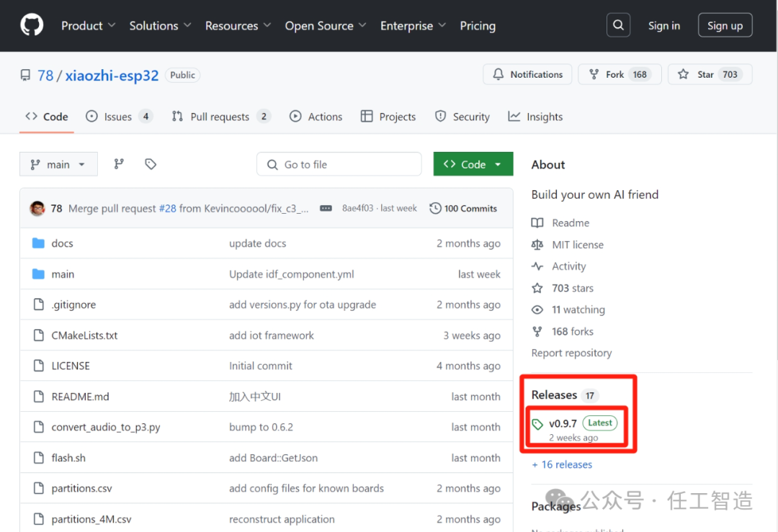Open the Actions tab
The image size is (778, 532).
316,117
